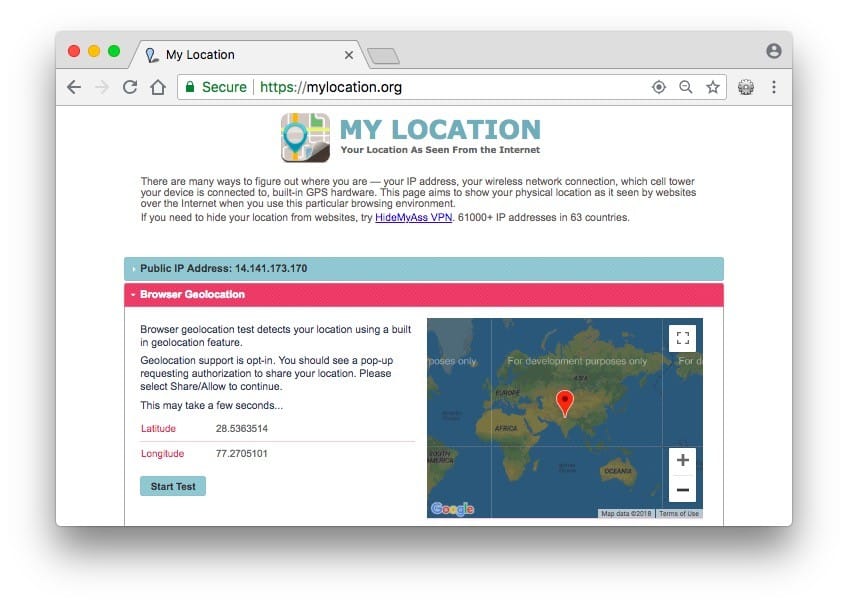Screen dimensions: 848x606
Task: Follow the HideMyAss VPN link
Action: [413, 217]
